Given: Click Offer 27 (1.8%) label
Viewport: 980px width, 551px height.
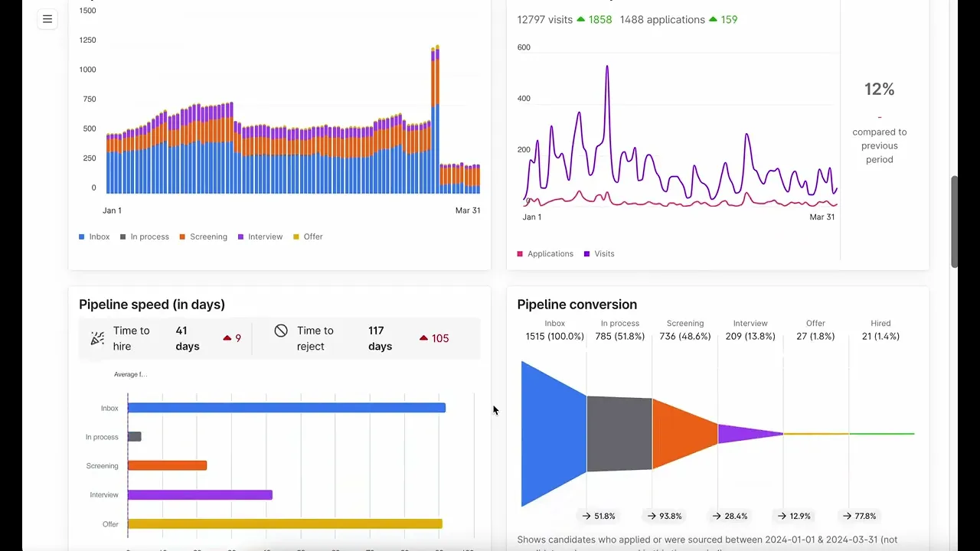Looking at the screenshot, I should (815, 330).
